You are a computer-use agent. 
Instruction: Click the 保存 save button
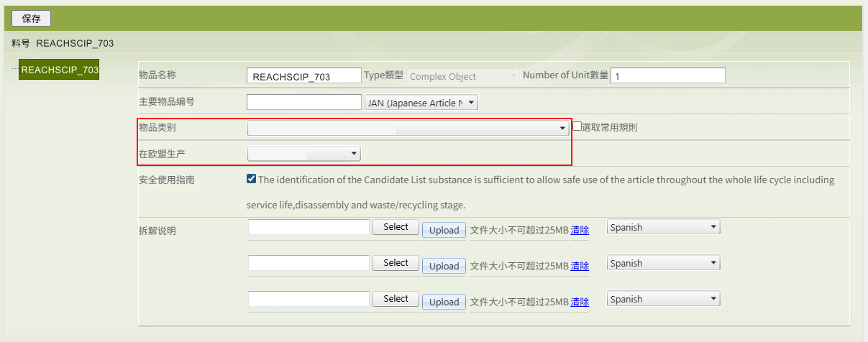[x=31, y=19]
